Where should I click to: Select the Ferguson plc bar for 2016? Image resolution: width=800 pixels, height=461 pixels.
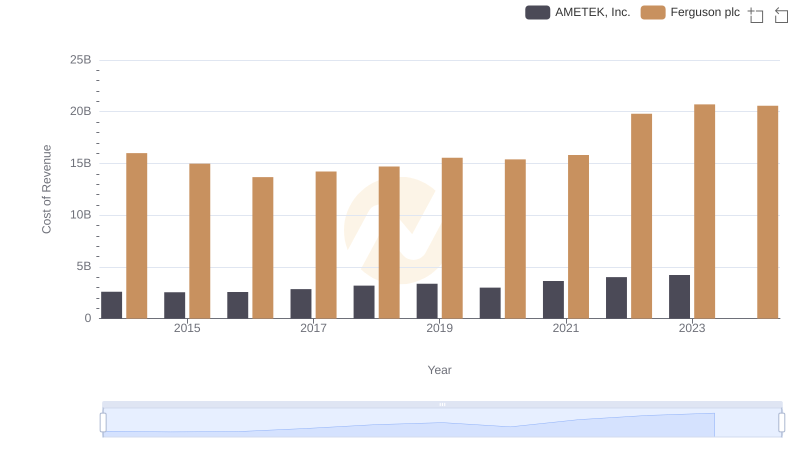263,248
